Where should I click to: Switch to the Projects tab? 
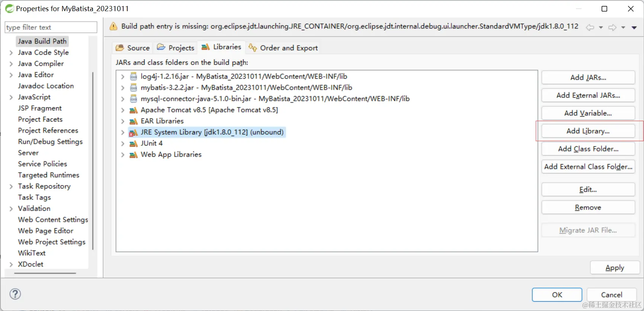pyautogui.click(x=176, y=48)
